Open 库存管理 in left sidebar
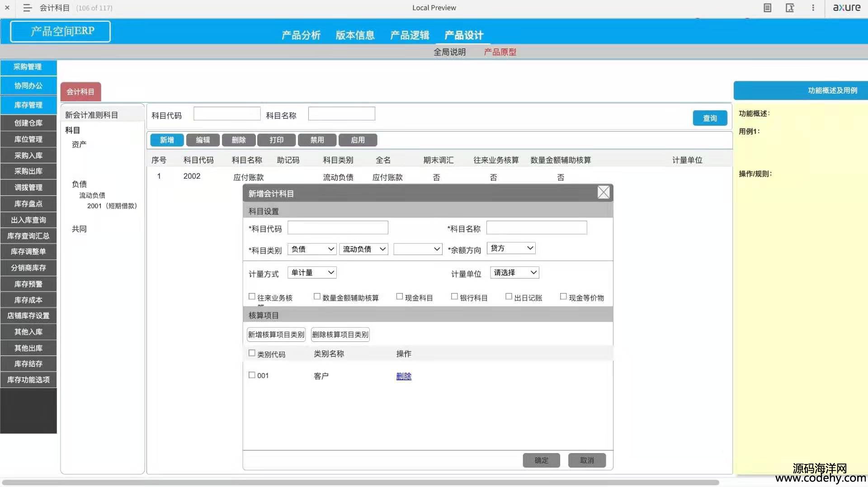The height and width of the screenshot is (487, 868). point(28,105)
